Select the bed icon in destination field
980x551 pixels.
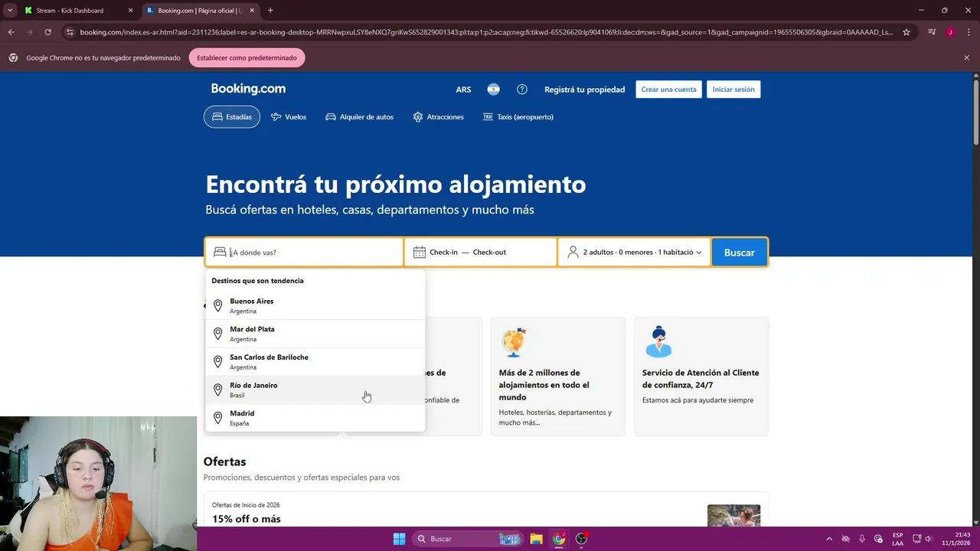click(220, 253)
